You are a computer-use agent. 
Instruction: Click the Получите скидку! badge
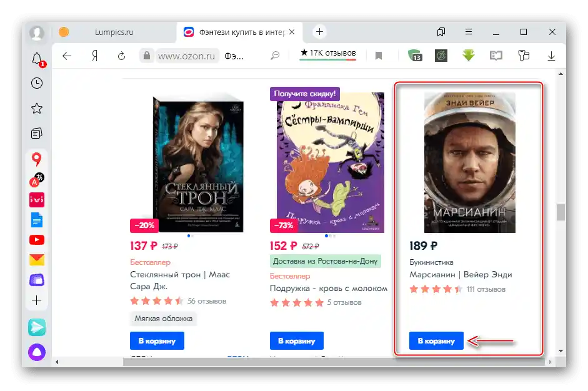tap(304, 94)
